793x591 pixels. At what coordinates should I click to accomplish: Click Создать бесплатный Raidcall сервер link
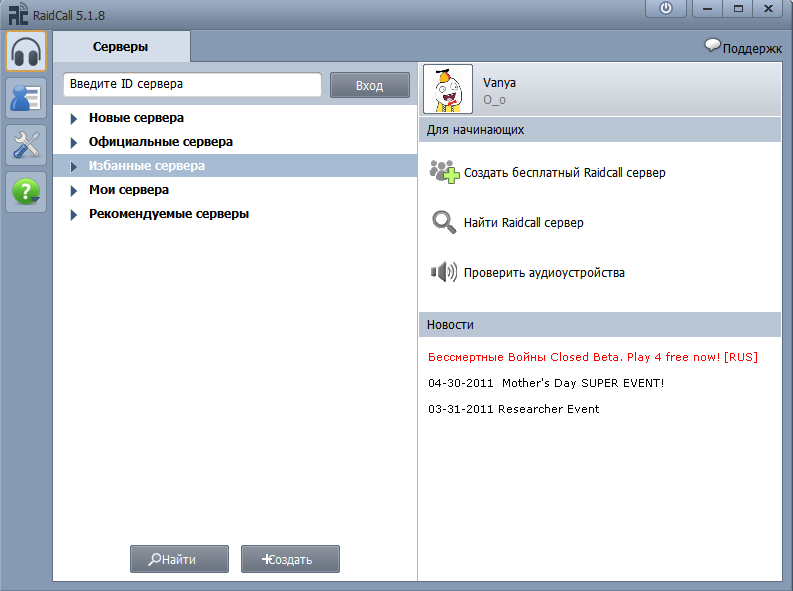click(x=564, y=172)
